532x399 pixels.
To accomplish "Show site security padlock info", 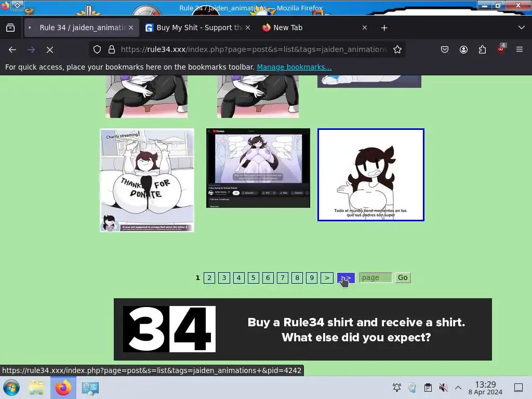I will pyautogui.click(x=112, y=49).
